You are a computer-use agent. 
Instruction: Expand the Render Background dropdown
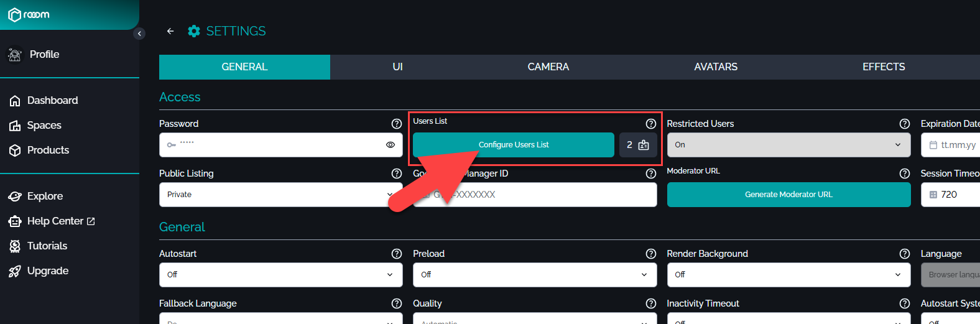click(x=788, y=275)
